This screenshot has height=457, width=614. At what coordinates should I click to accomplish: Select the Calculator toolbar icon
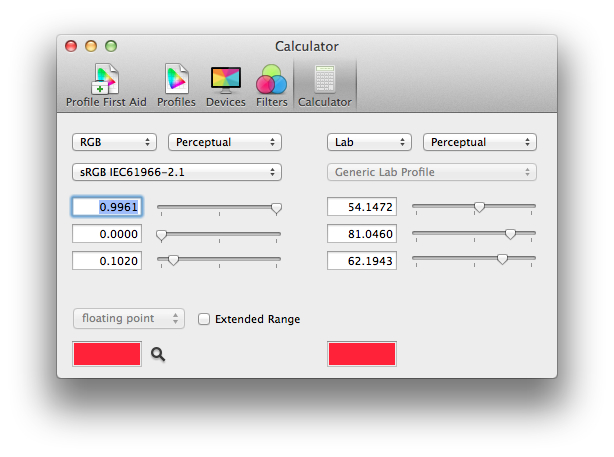[325, 85]
